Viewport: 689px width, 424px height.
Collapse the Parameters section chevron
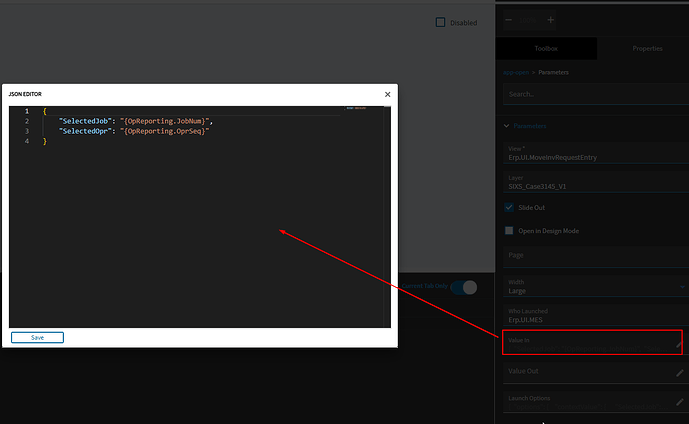(507, 126)
